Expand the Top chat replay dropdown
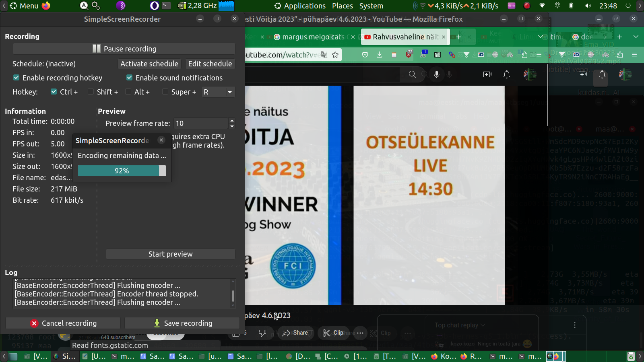The height and width of the screenshot is (362, 644). pyautogui.click(x=460, y=325)
